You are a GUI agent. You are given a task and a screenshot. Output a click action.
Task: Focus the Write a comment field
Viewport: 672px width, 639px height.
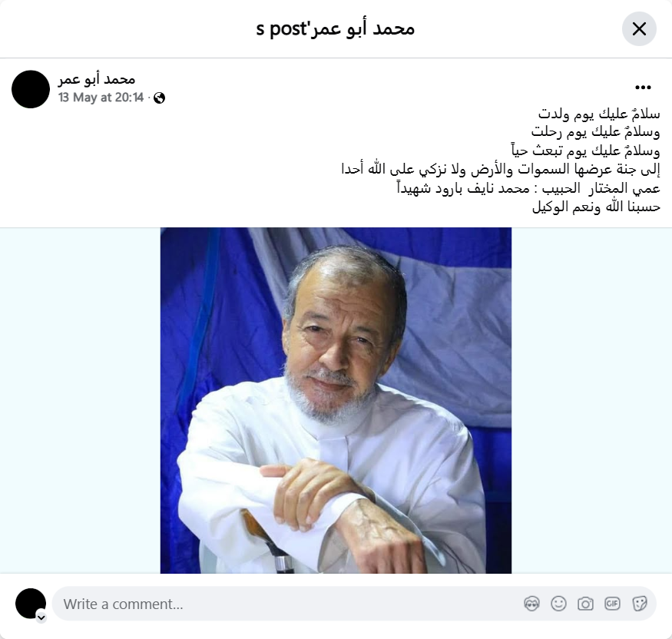[x=354, y=604]
